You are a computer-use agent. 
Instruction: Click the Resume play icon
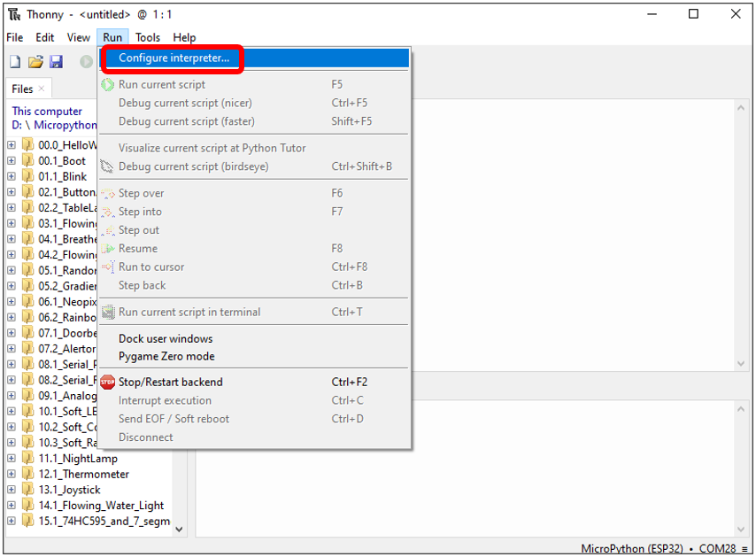(108, 248)
